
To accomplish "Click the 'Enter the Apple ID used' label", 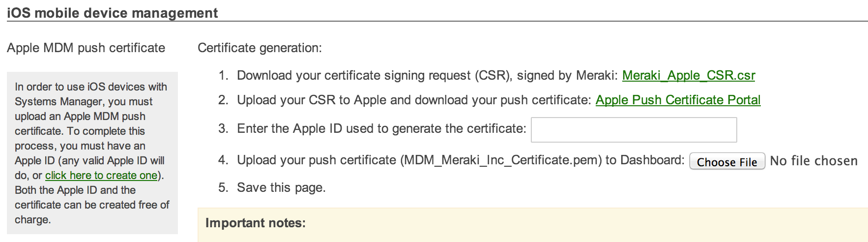I will (x=381, y=129).
